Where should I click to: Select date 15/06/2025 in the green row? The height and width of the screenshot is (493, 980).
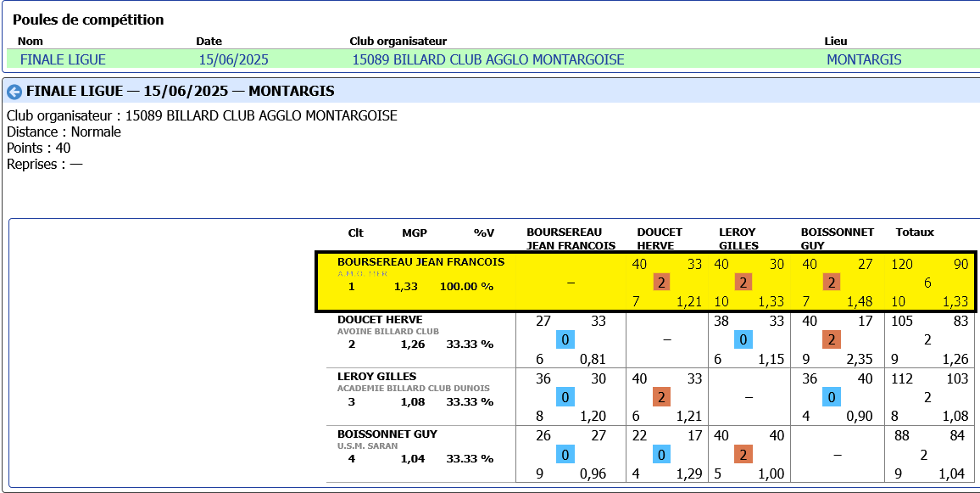coord(233,59)
